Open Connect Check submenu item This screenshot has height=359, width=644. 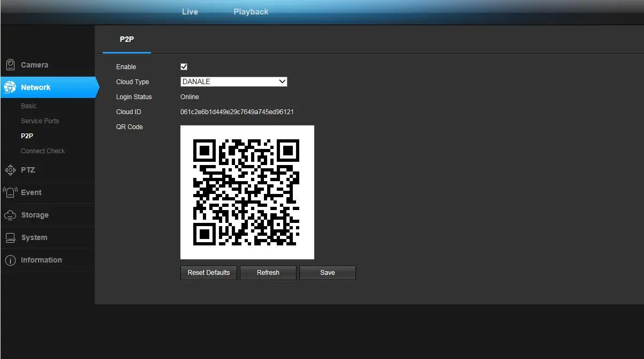coord(43,151)
